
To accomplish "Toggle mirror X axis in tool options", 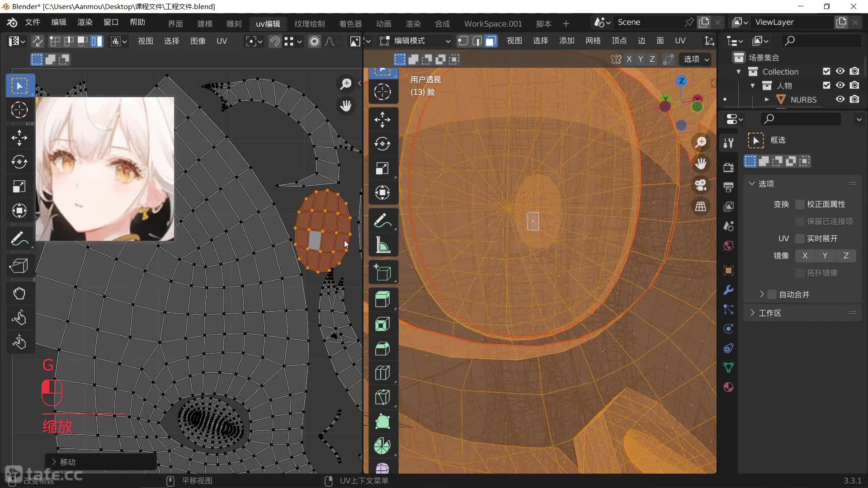I will tap(805, 256).
